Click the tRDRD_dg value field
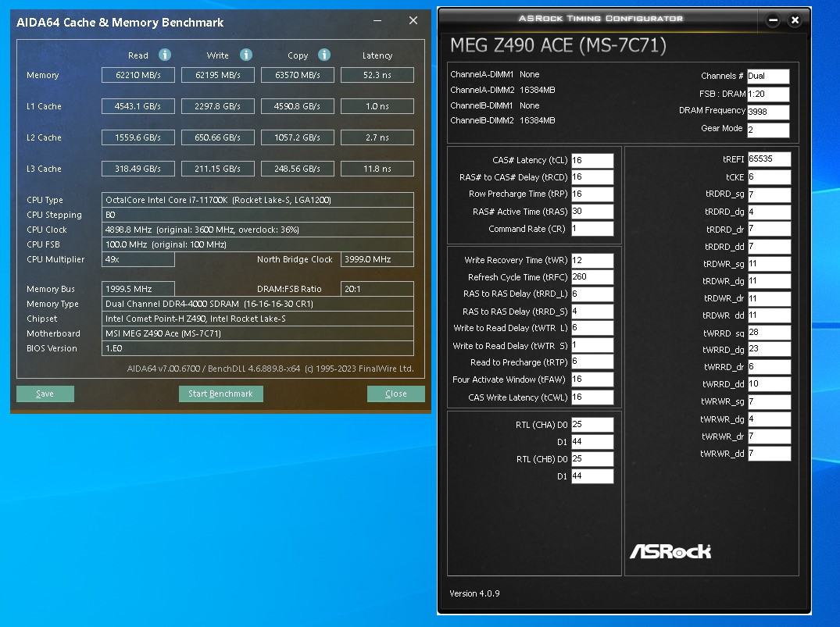The height and width of the screenshot is (627, 840). pos(770,212)
